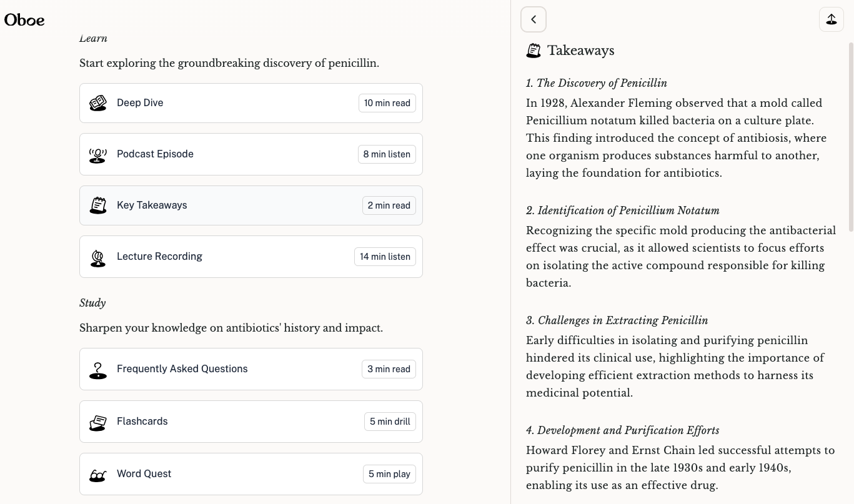Click the 5 min drill badge
This screenshot has width=854, height=504.
pyautogui.click(x=390, y=422)
